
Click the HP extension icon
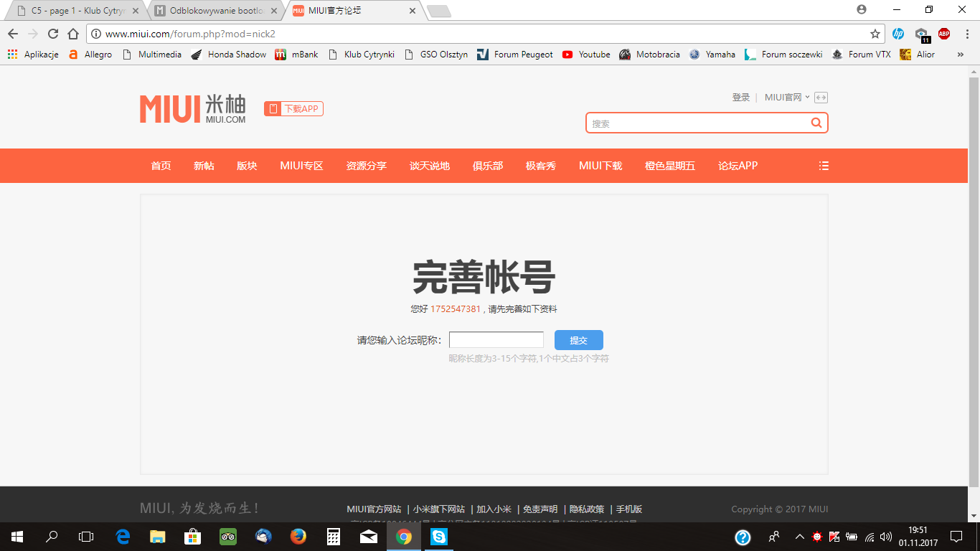898,34
